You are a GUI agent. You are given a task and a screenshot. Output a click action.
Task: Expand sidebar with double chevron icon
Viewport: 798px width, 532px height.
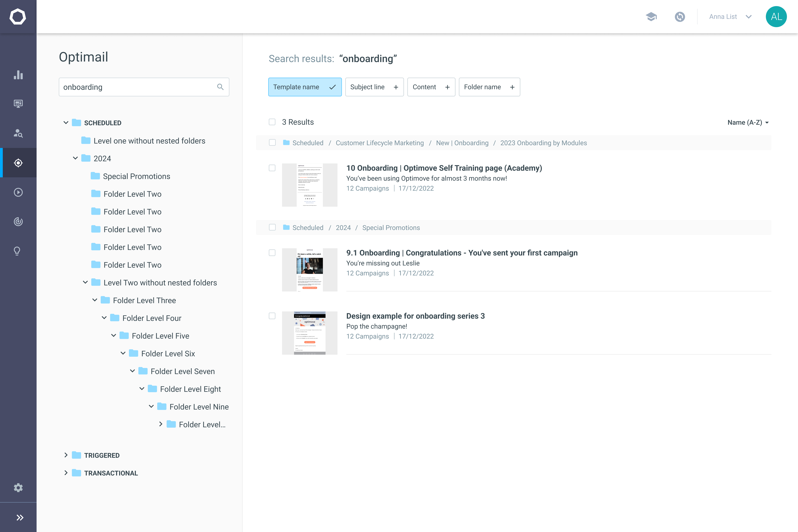[20, 517]
